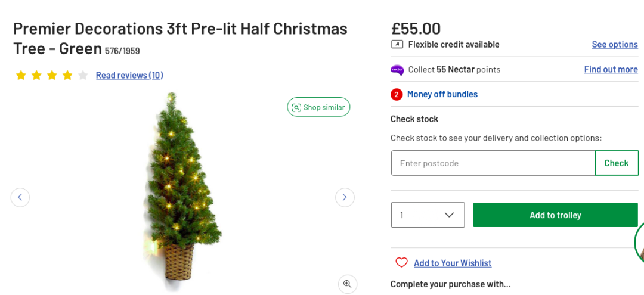644x295 pixels.
Task: Click the red bundles count badge
Action: (397, 94)
